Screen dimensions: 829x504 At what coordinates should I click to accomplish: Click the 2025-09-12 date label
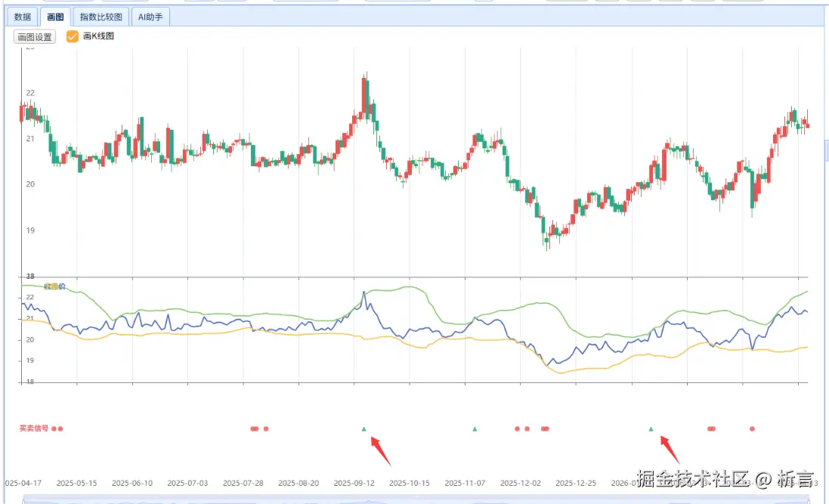pyautogui.click(x=354, y=483)
